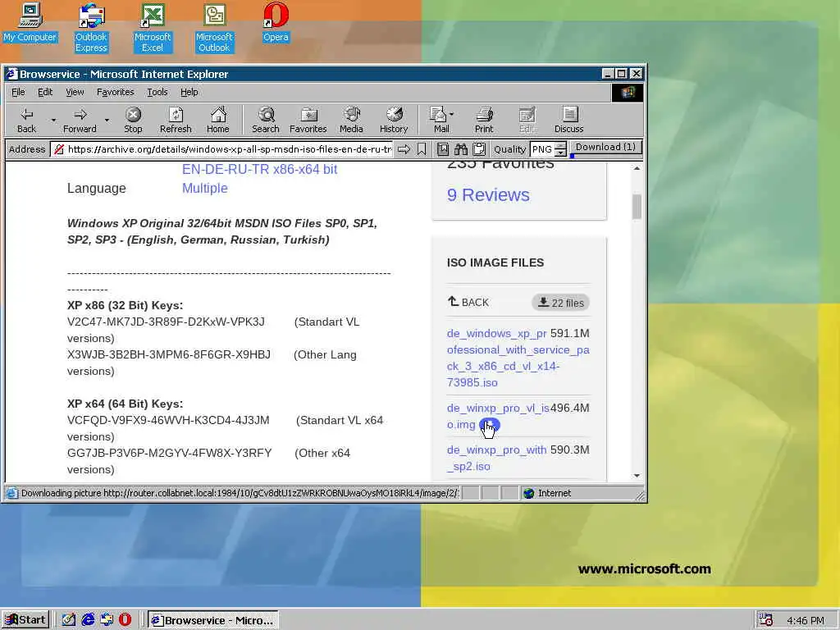The height and width of the screenshot is (630, 840).
Task: Click the info badge beside de_winxp_pro_vl_iso.img
Action: pyautogui.click(x=489, y=425)
